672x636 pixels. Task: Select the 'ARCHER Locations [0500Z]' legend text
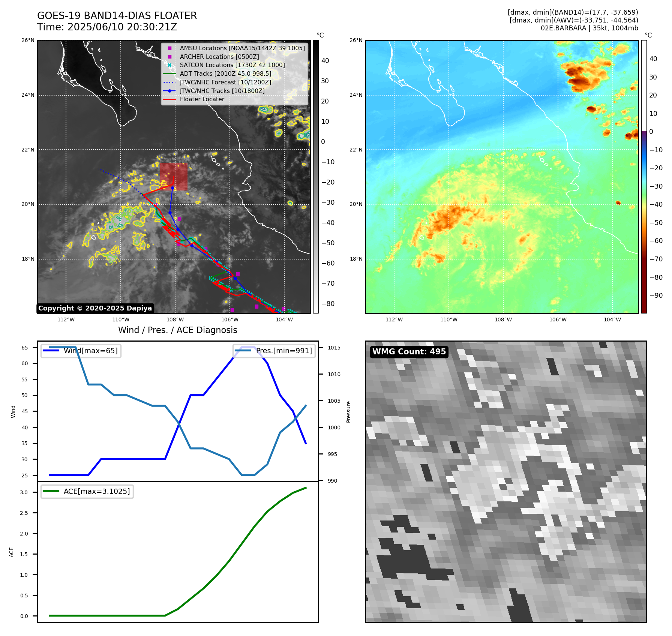click(x=219, y=57)
